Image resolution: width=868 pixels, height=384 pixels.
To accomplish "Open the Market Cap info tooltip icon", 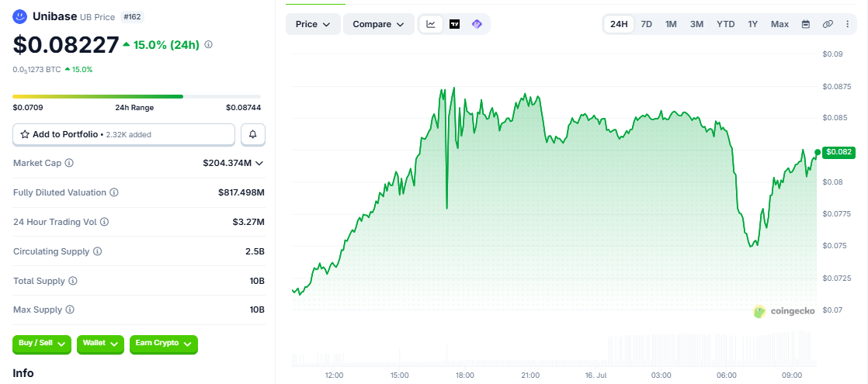I will [x=69, y=163].
